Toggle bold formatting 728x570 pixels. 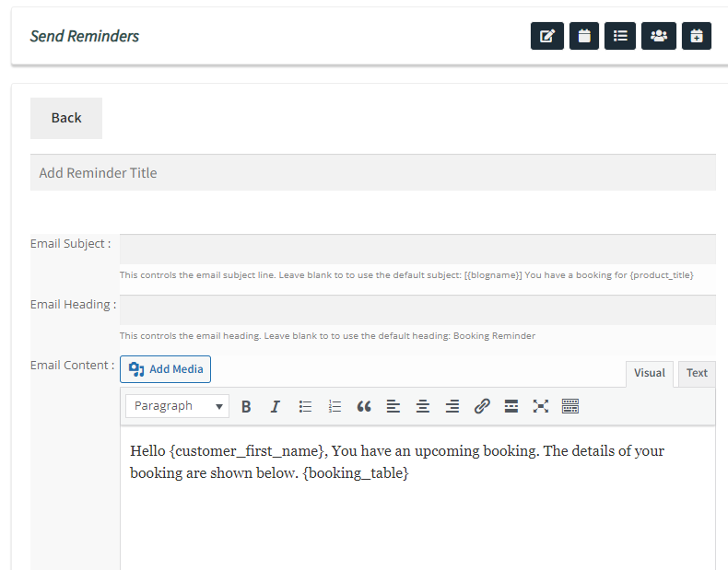(246, 406)
